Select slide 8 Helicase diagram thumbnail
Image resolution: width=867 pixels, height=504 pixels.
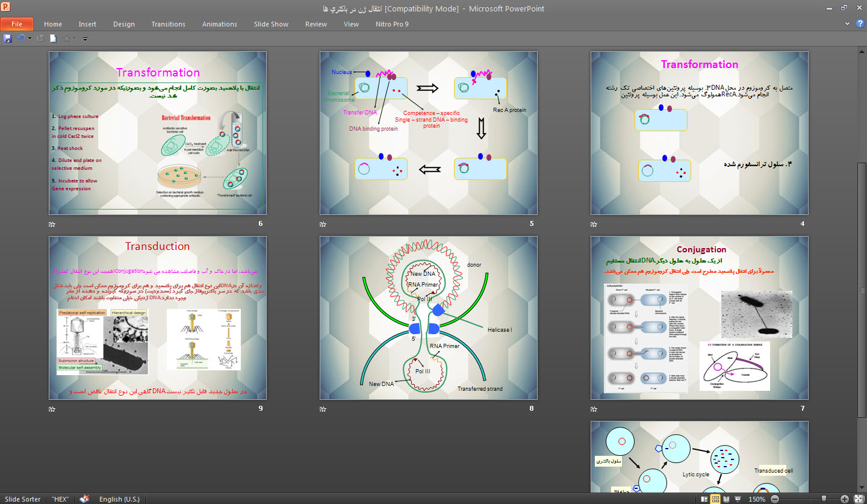[x=429, y=318]
